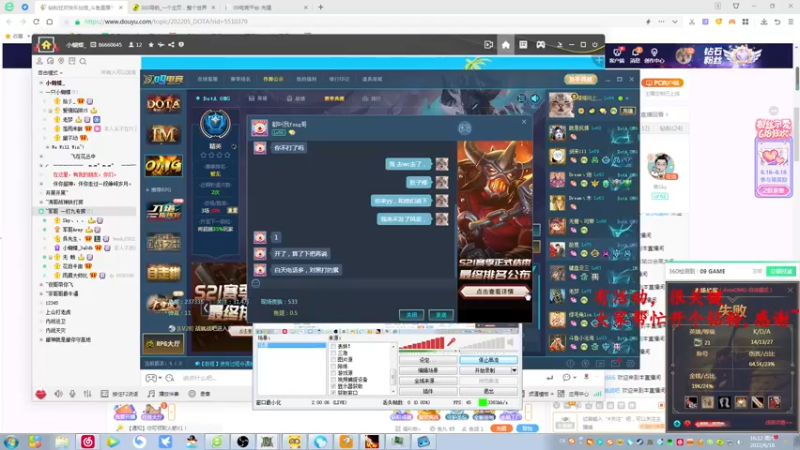
Task: Adjust the gray desktop volume bar in OBS
Action: tap(482, 343)
